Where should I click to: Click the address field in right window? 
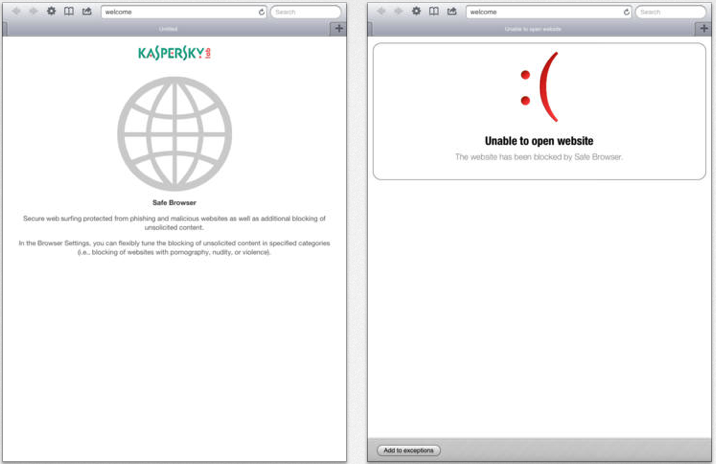pyautogui.click(x=549, y=12)
